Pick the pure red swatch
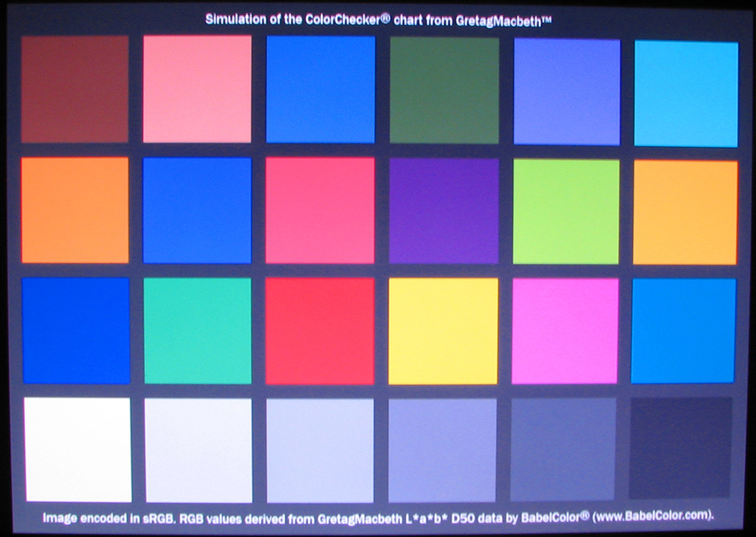Image resolution: width=756 pixels, height=537 pixels. click(x=320, y=331)
